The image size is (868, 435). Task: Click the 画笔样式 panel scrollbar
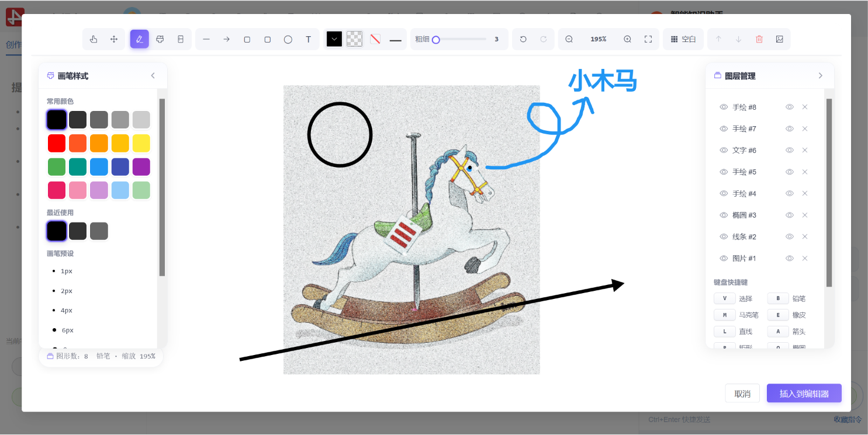click(162, 187)
